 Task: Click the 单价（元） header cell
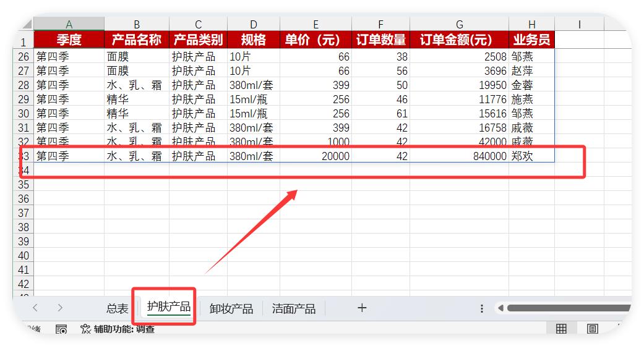316,40
